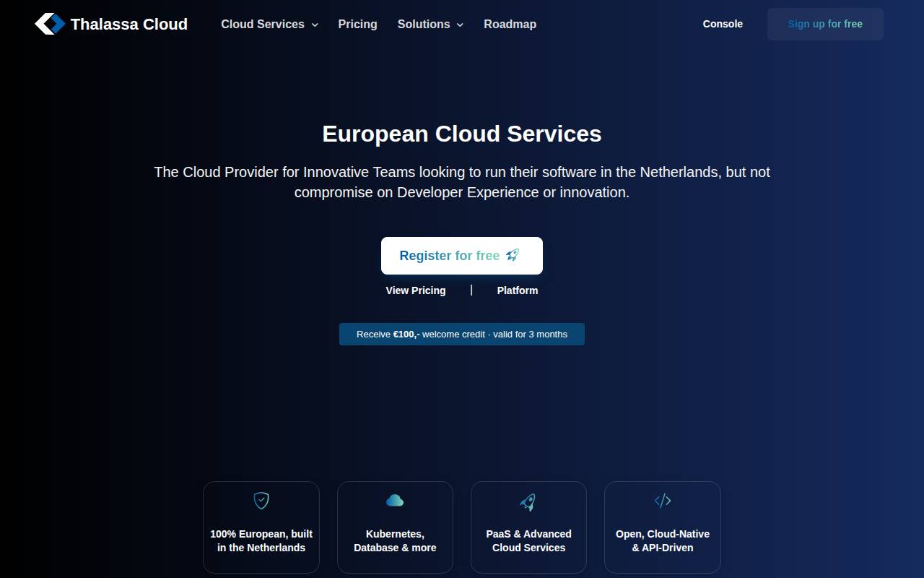Click the code brackets icon on API-Driven card

pos(663,500)
